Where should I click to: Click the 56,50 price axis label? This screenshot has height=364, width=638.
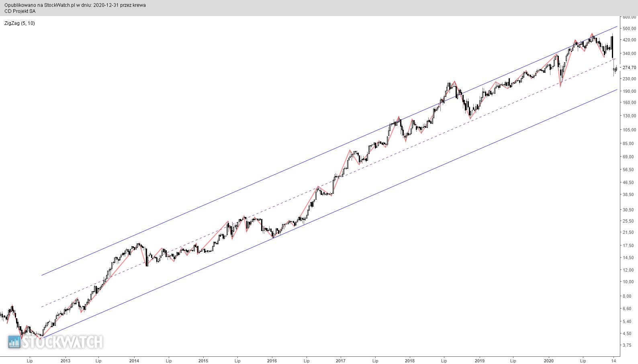coord(628,170)
